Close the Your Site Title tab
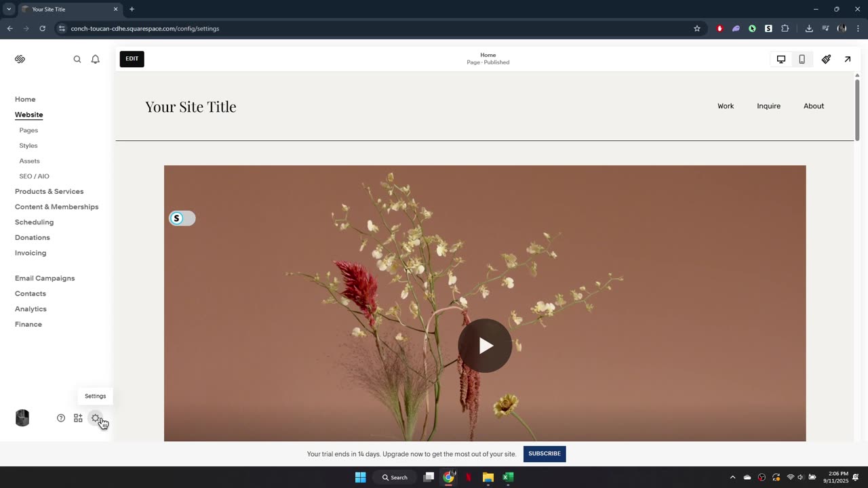The width and height of the screenshot is (868, 488). pos(115,9)
